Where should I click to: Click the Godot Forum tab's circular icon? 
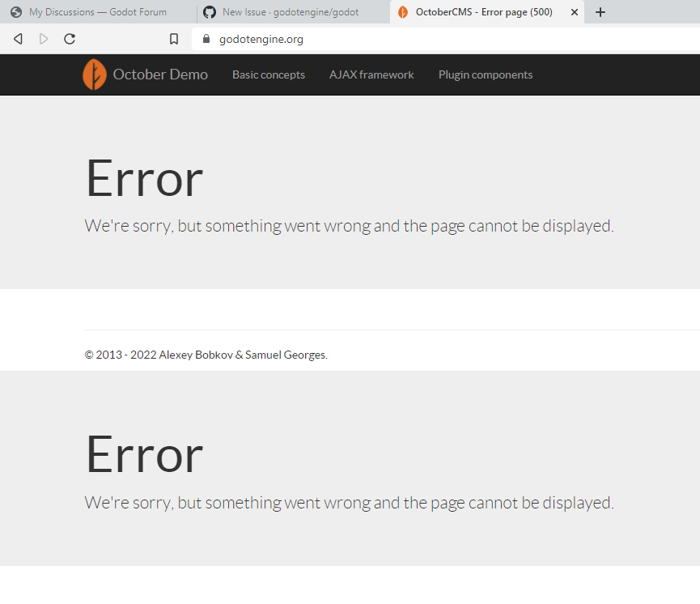pyautogui.click(x=16, y=12)
